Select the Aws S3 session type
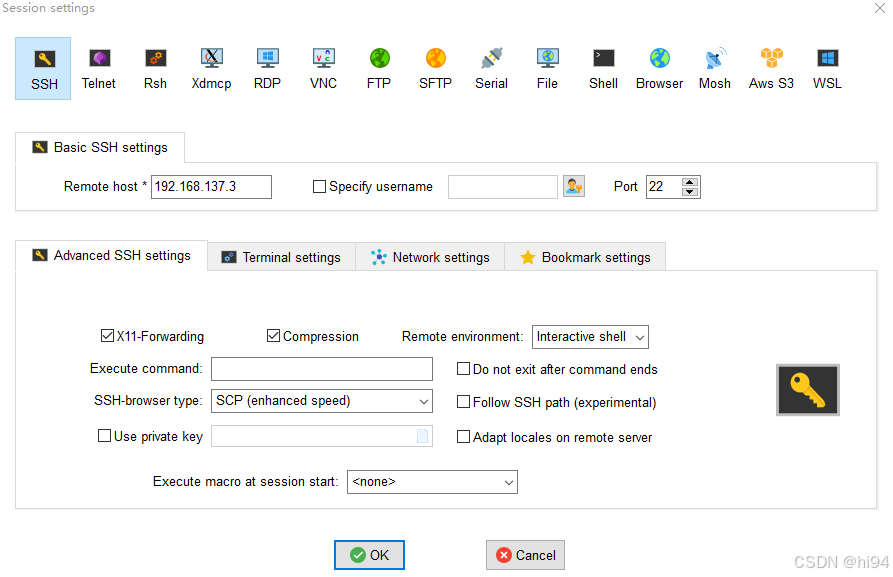This screenshot has width=893, height=577. pos(771,68)
